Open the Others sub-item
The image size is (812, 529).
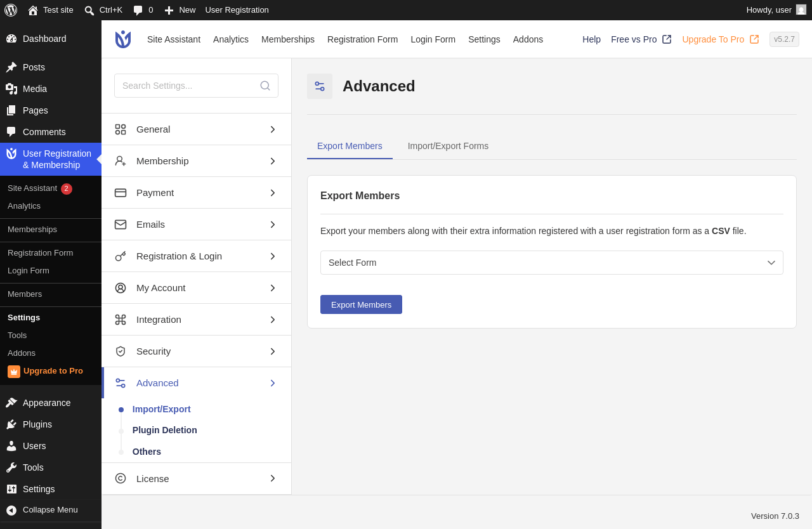coord(147,452)
